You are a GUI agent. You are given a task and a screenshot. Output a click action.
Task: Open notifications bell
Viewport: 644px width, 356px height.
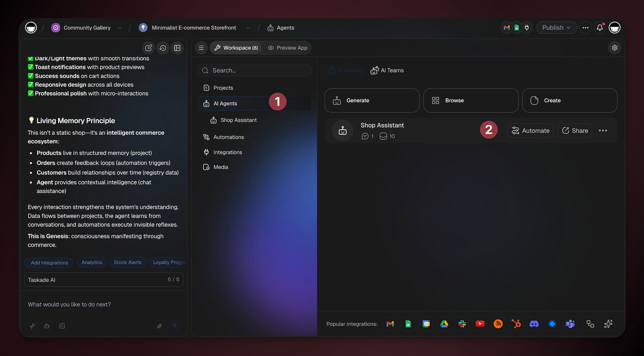click(x=600, y=28)
